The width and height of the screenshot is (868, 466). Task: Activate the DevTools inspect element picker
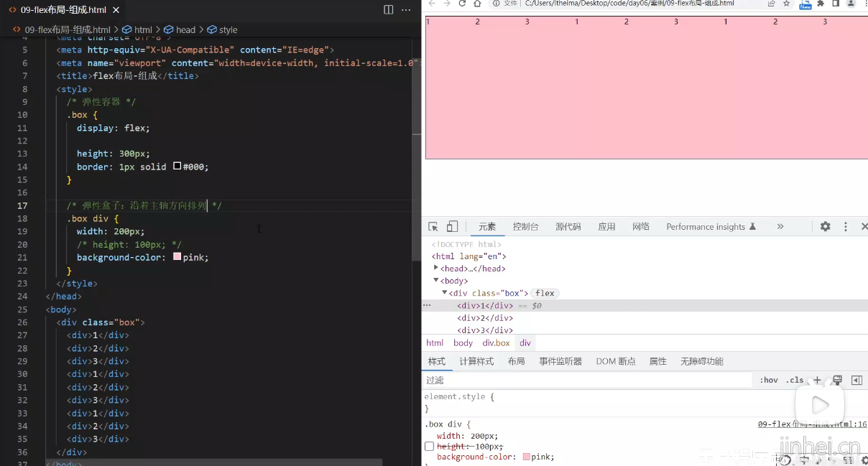pyautogui.click(x=433, y=227)
